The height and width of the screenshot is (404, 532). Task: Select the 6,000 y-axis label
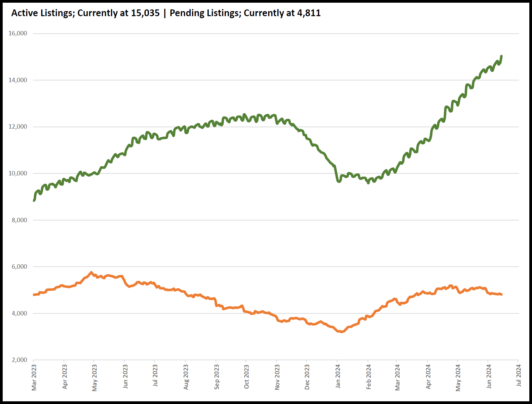pyautogui.click(x=20, y=267)
